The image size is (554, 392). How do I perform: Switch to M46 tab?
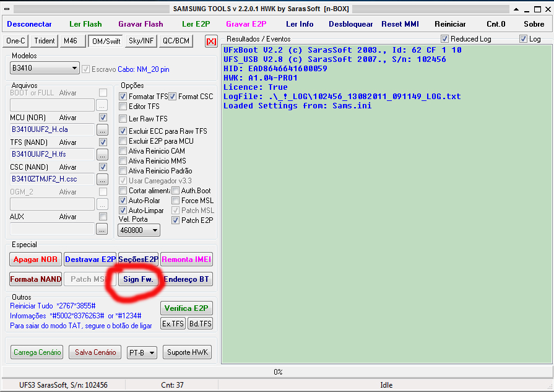click(x=73, y=41)
